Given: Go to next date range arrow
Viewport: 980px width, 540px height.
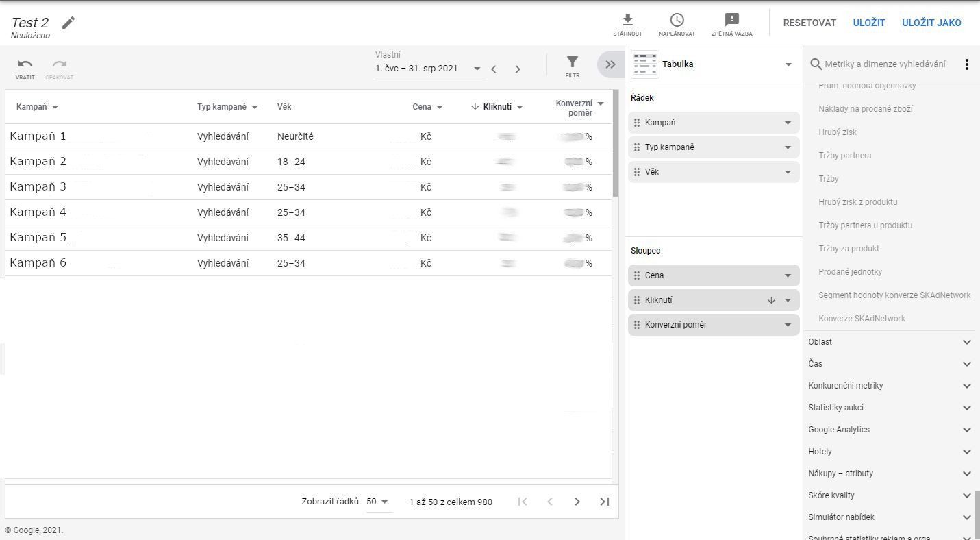Looking at the screenshot, I should click(518, 69).
